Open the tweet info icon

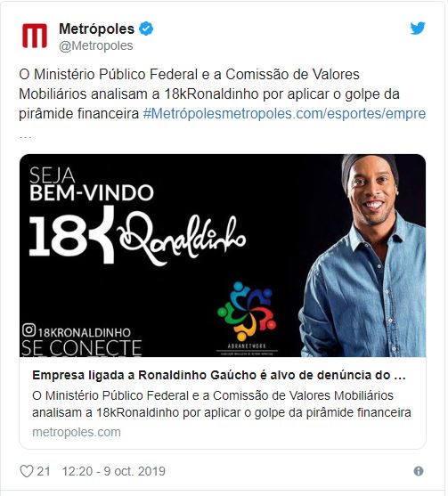(x=419, y=471)
